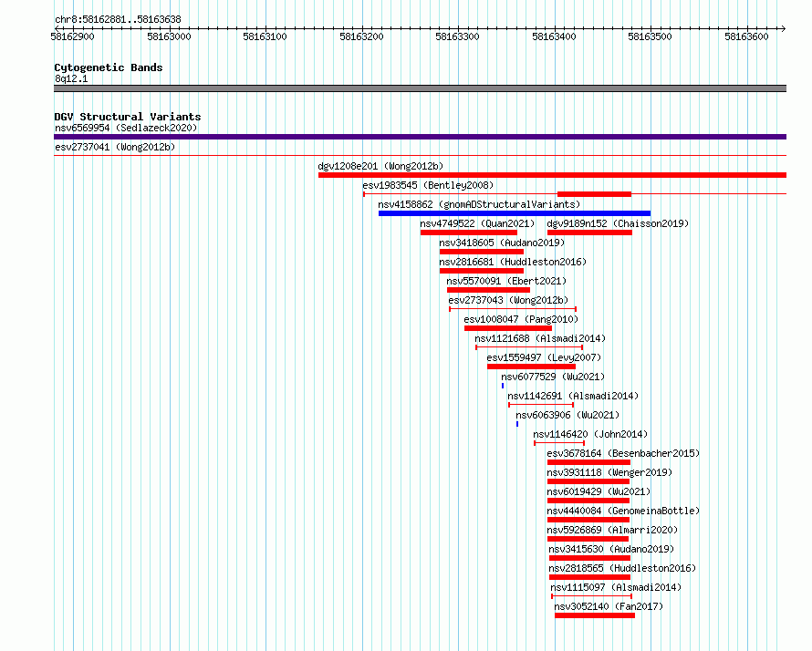Select the red nsv3418605 variant bar

coord(482,252)
